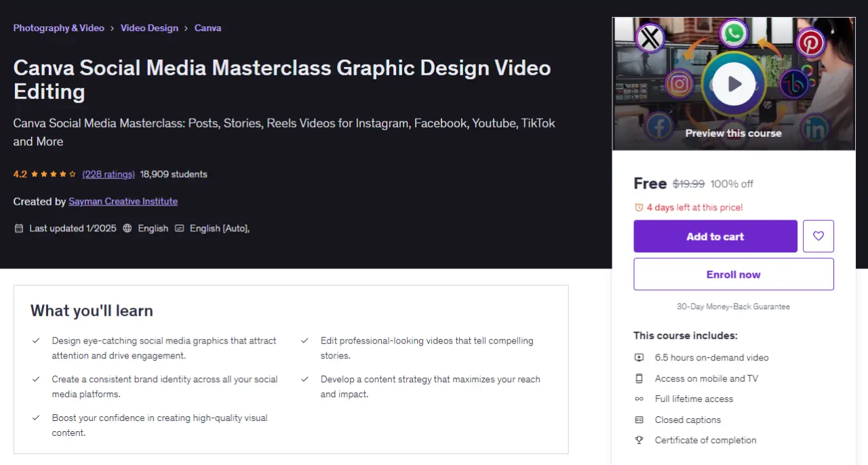Click Preview this course label
This screenshot has width=868, height=465.
[733, 133]
